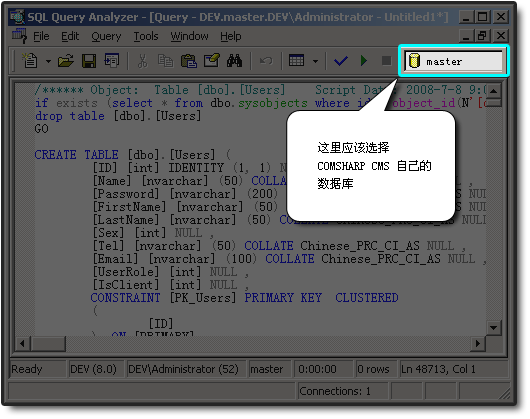Screen dimensions: 530x419
Task: Click the horizontal scrollbar right arrow
Action: pos(478,344)
